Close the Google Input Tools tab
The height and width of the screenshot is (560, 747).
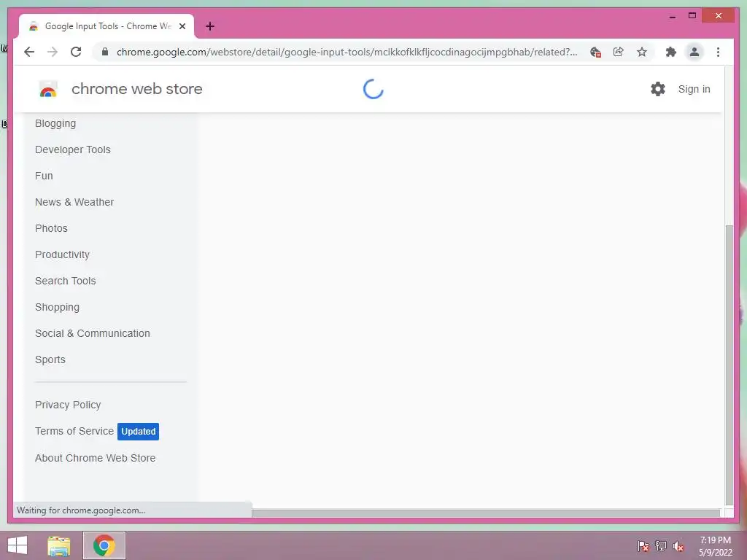[182, 26]
